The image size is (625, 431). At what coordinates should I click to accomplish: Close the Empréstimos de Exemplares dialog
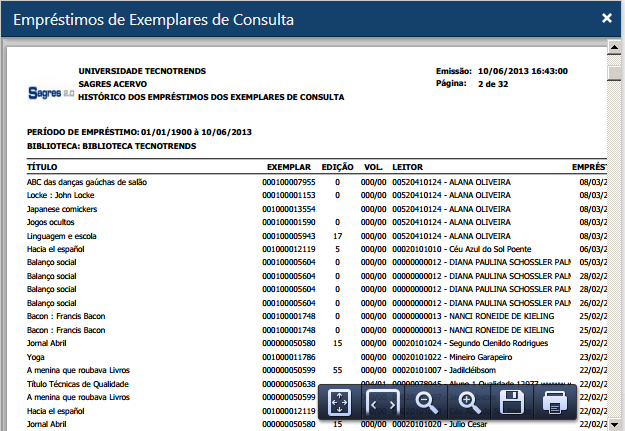(x=607, y=18)
